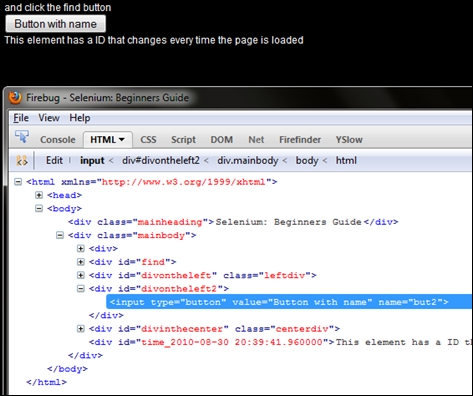The image size is (473, 396).
Task: Switch to the DOM tab
Action: pos(222,140)
